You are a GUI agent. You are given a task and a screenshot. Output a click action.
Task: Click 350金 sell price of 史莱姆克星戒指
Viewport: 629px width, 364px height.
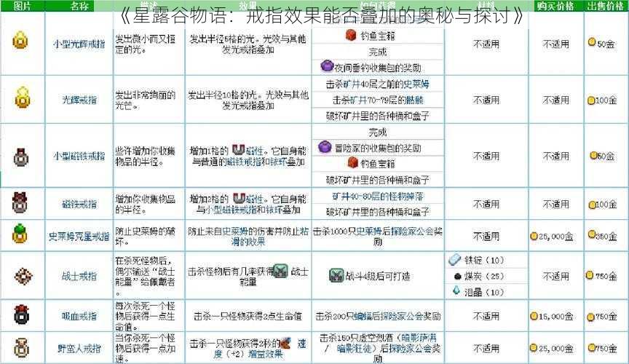(x=606, y=237)
